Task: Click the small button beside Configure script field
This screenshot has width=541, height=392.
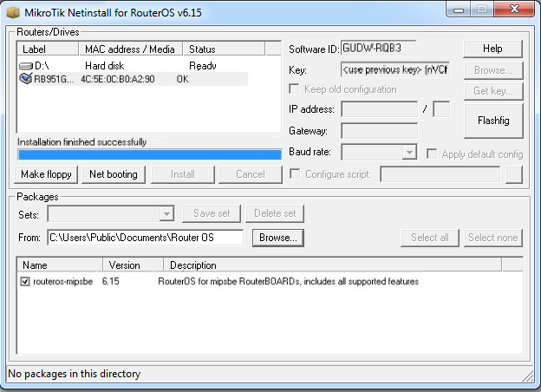Action: pyautogui.click(x=514, y=174)
